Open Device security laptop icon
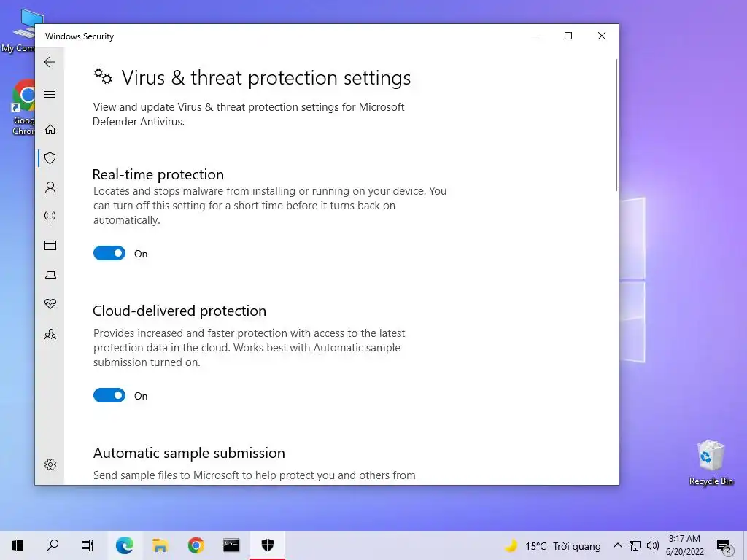 click(50, 275)
